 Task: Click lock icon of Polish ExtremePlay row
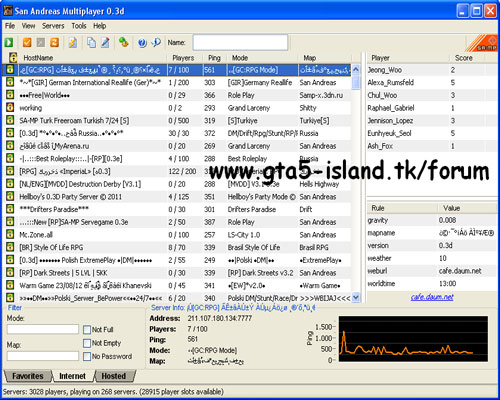(10, 260)
